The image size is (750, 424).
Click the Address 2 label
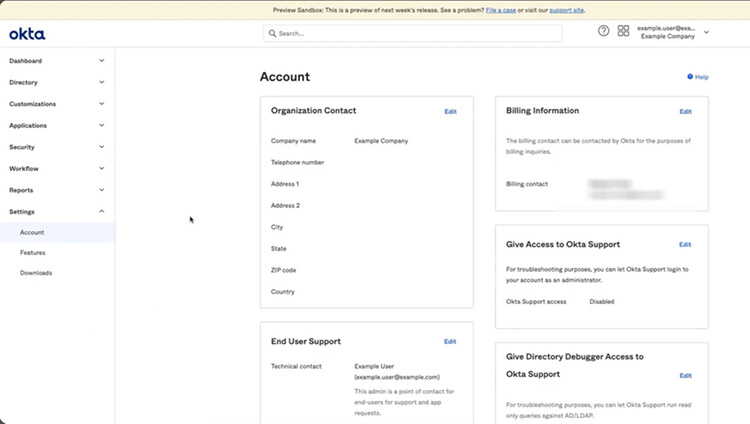[285, 205]
